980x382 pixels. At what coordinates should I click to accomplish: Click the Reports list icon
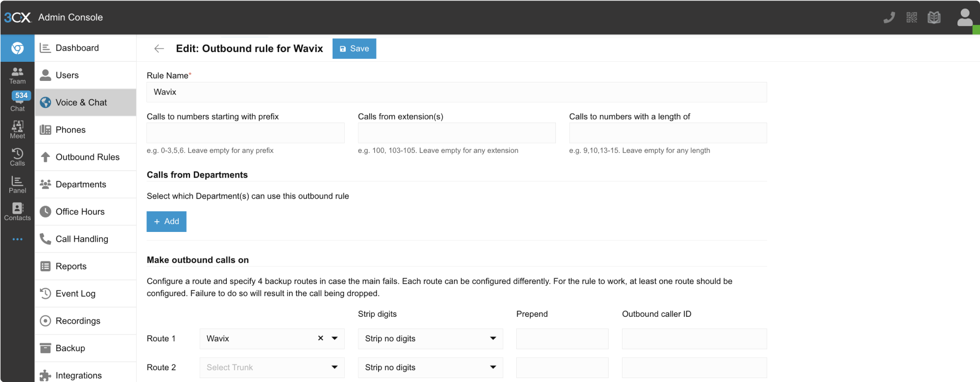point(46,266)
